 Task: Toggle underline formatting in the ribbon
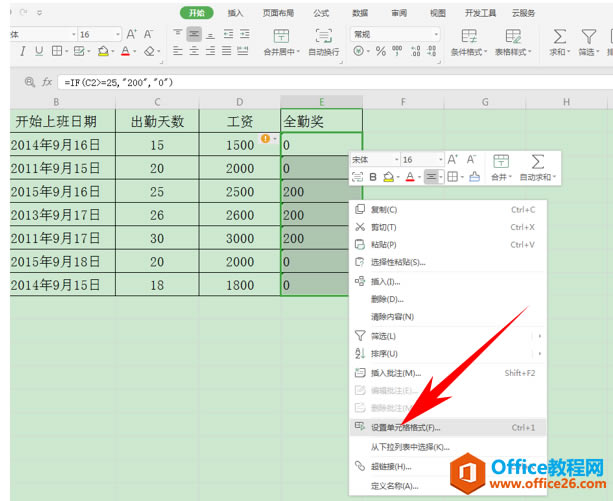tap(39, 51)
